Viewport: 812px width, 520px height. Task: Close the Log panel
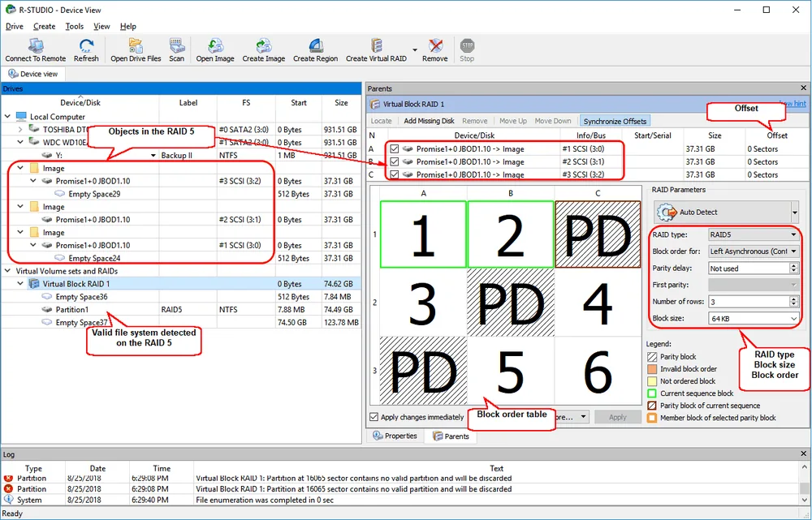point(803,454)
